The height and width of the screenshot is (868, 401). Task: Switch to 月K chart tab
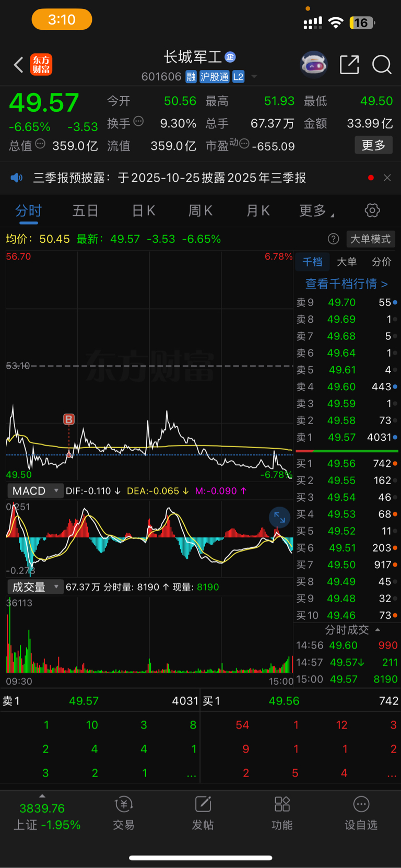(x=257, y=211)
